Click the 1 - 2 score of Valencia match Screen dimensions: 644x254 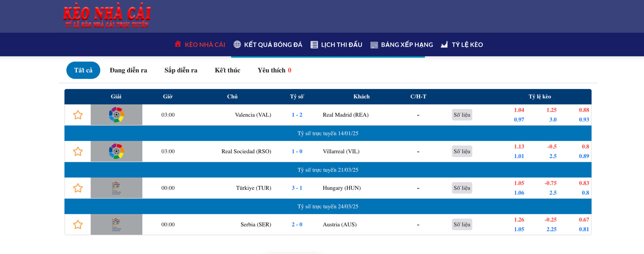click(x=297, y=115)
